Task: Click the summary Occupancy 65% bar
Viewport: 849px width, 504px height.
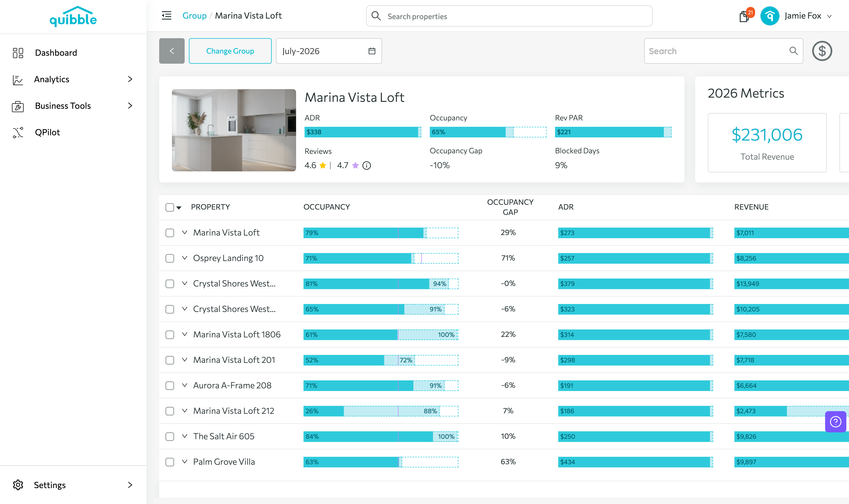Action: pos(488,132)
